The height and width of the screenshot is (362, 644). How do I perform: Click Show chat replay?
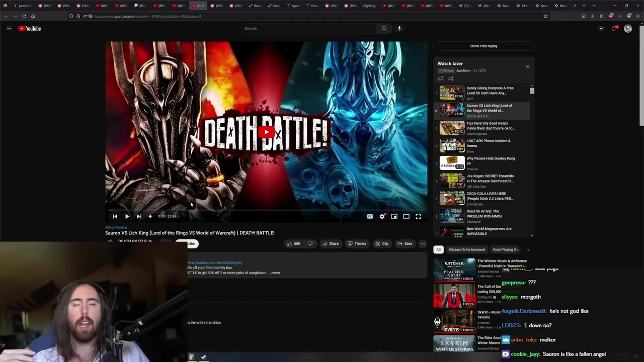coord(484,46)
